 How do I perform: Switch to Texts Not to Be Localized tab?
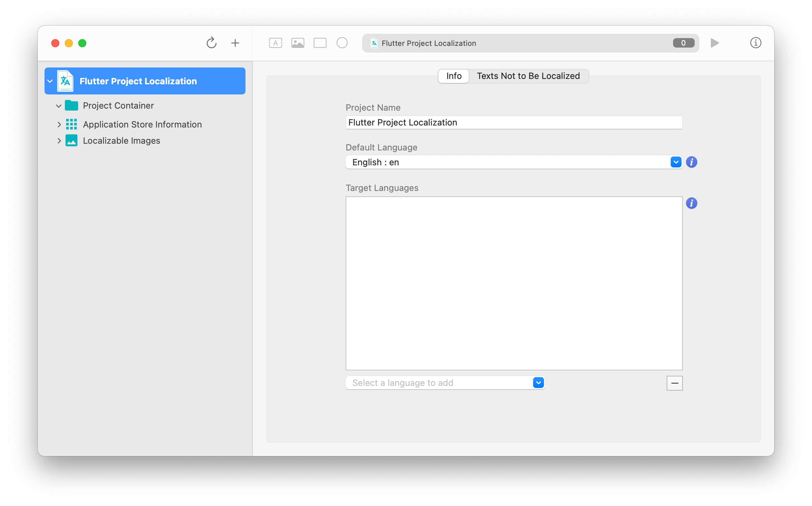[x=528, y=76]
